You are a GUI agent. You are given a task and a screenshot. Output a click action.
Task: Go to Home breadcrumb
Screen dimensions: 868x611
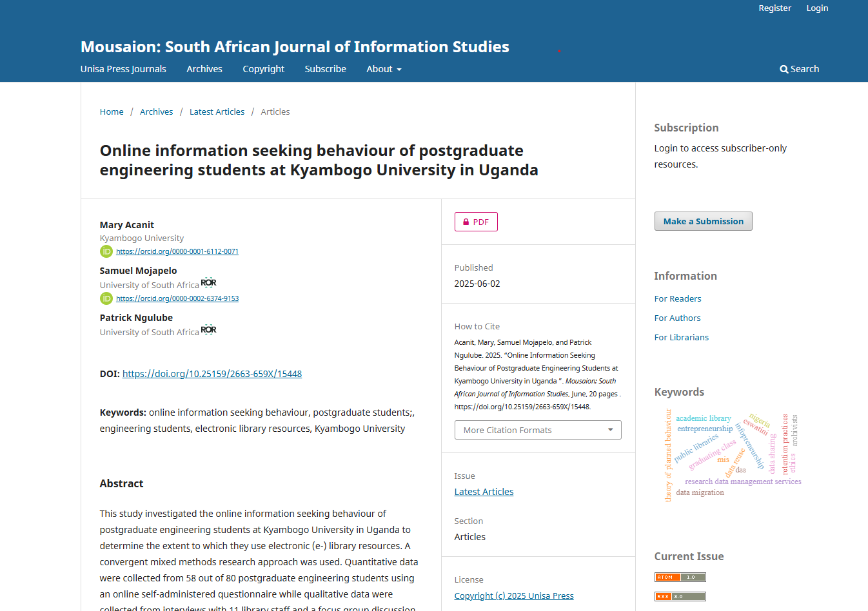[x=112, y=112]
